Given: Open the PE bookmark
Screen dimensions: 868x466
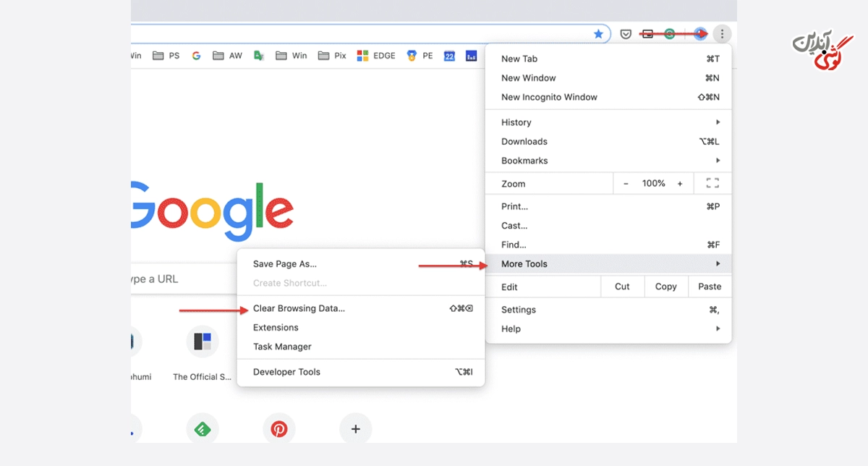Looking at the screenshot, I should click(420, 55).
